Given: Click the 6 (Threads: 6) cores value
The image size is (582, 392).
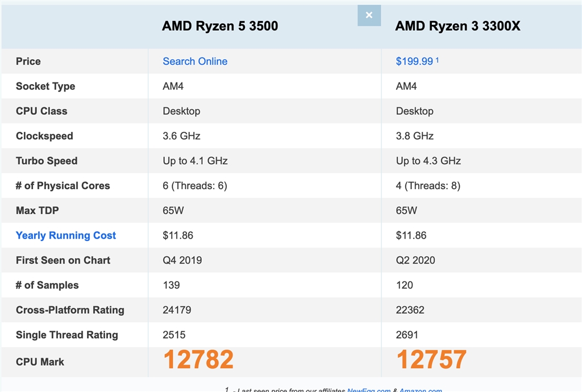Looking at the screenshot, I should pyautogui.click(x=195, y=186).
